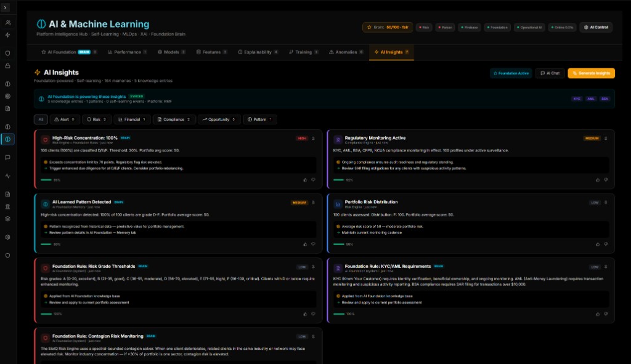Thumbs up the High-Risk Concentration insight
The image size is (631, 364).
tap(304, 180)
